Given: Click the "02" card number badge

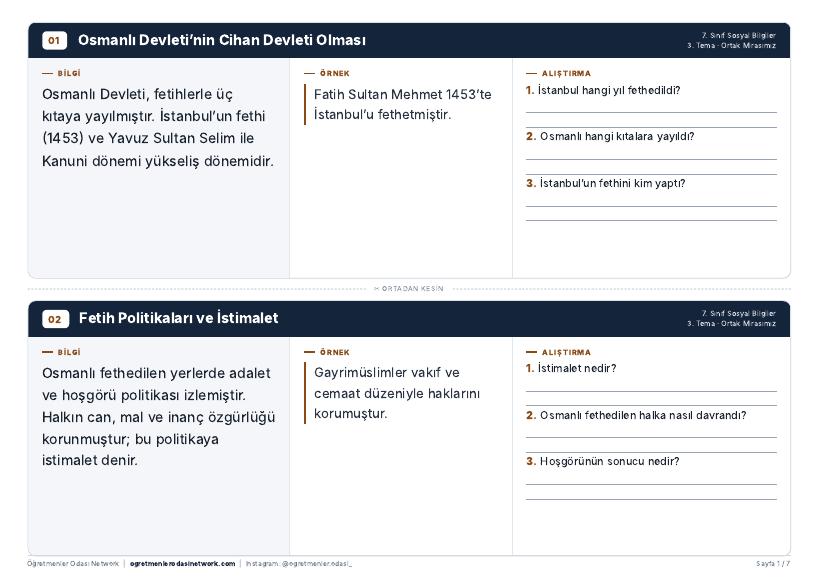Looking at the screenshot, I should (x=55, y=319).
